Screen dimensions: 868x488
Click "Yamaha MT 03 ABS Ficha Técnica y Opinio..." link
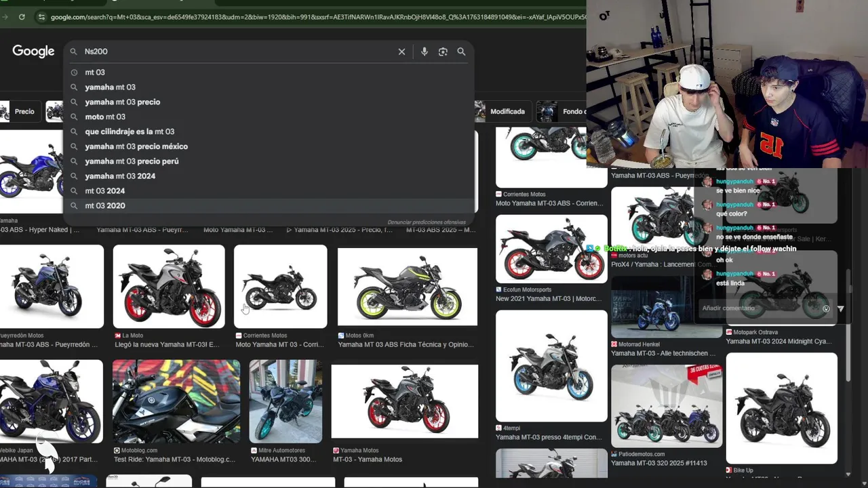tap(406, 344)
